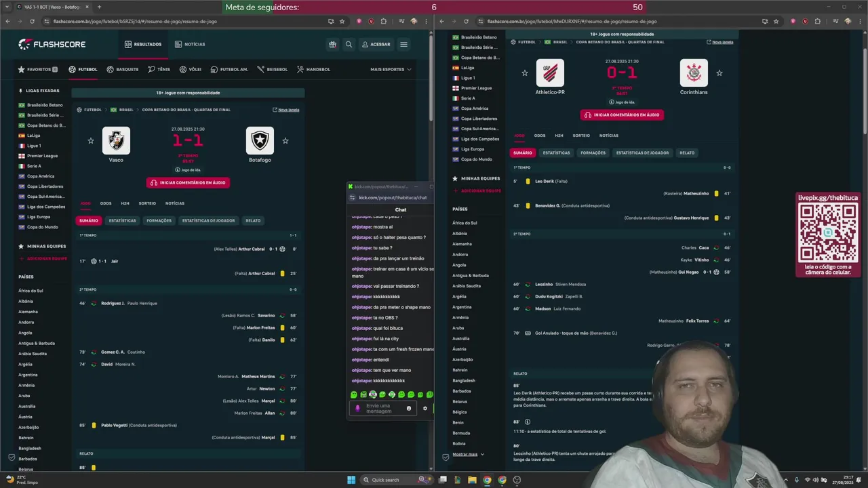This screenshot has height=488, width=868.
Task: Select Bélgica in right country list
Action: (x=460, y=412)
